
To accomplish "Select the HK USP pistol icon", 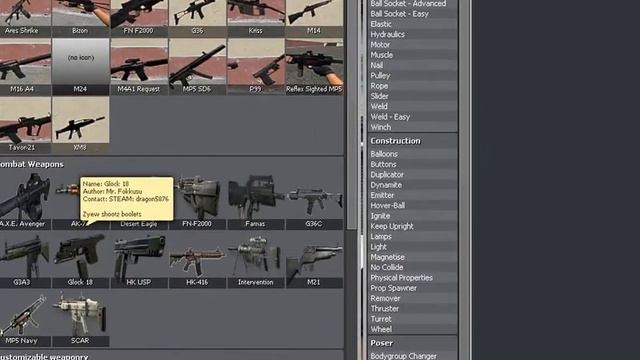I will [x=139, y=260].
